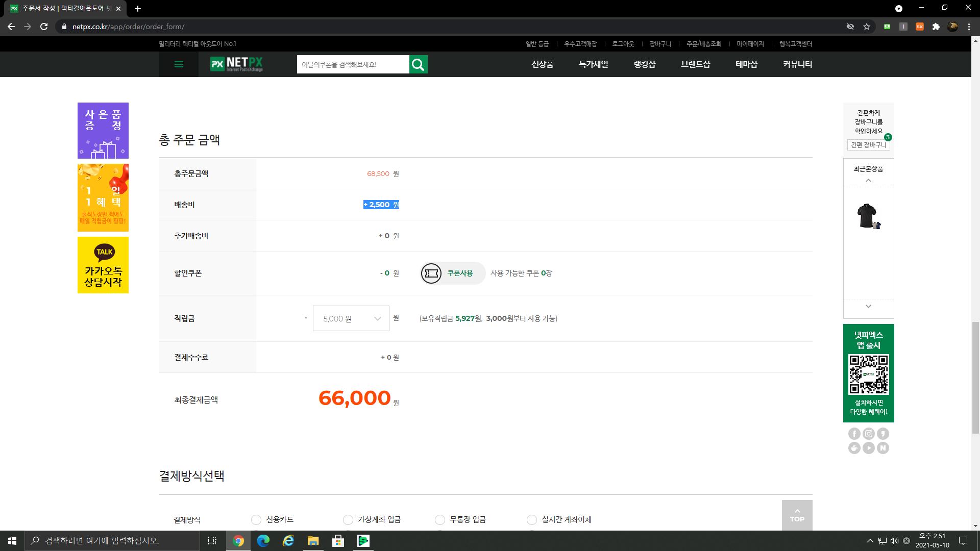This screenshot has height=551, width=980.
Task: Click the 일반 등급 link
Action: pyautogui.click(x=537, y=44)
